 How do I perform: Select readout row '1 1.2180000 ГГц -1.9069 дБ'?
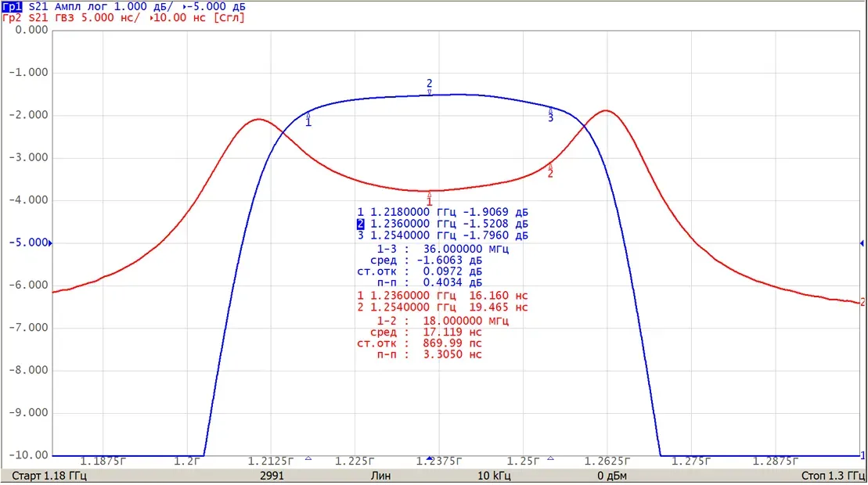pyautogui.click(x=442, y=212)
